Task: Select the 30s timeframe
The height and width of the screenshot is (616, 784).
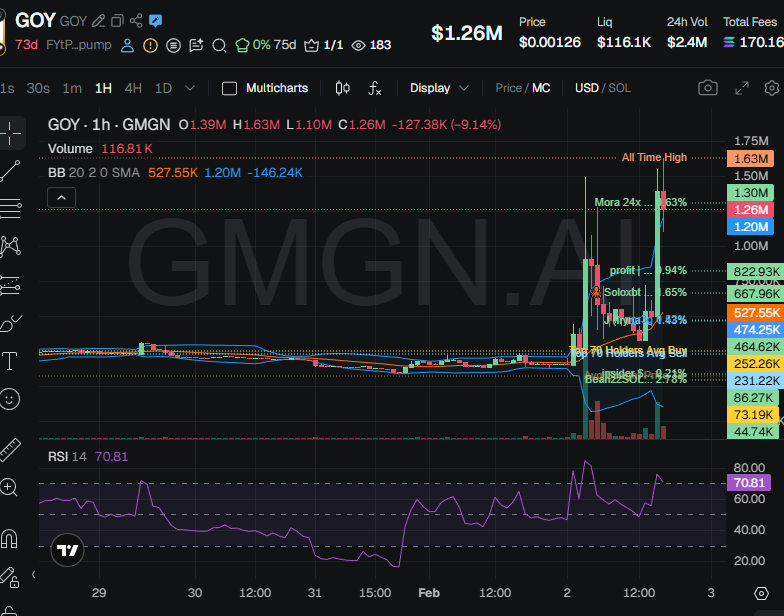Action: tap(38, 88)
